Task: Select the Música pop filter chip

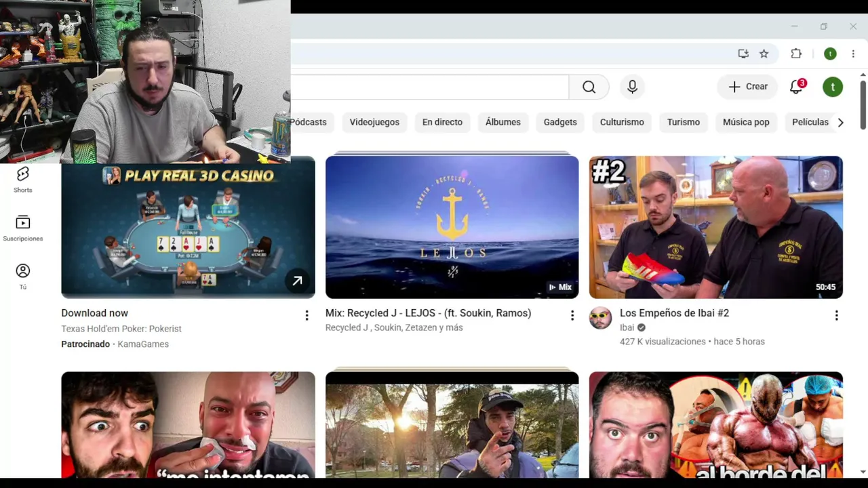Action: click(746, 122)
